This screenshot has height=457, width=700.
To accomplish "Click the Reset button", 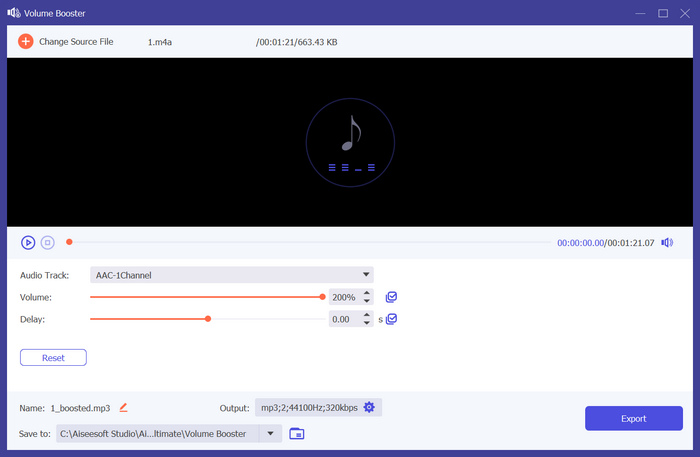I will click(x=53, y=357).
